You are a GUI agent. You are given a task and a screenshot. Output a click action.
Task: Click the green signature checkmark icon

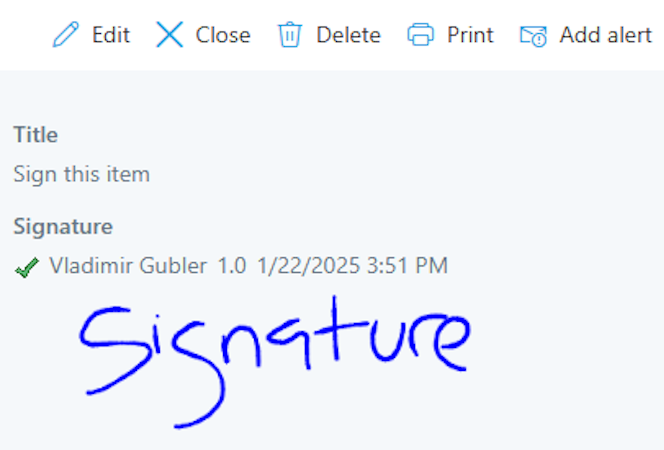tap(27, 268)
